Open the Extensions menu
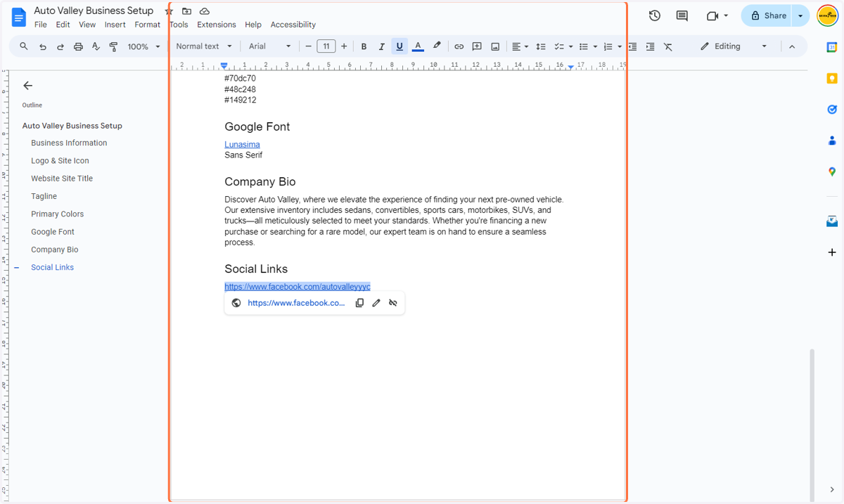The image size is (844, 504). pyautogui.click(x=217, y=25)
